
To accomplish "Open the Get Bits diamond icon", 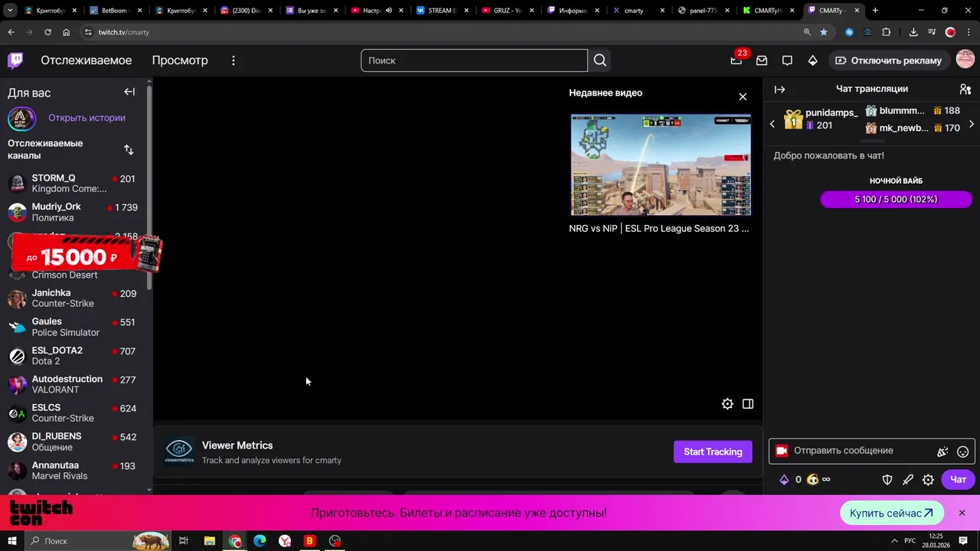I will (x=812, y=60).
